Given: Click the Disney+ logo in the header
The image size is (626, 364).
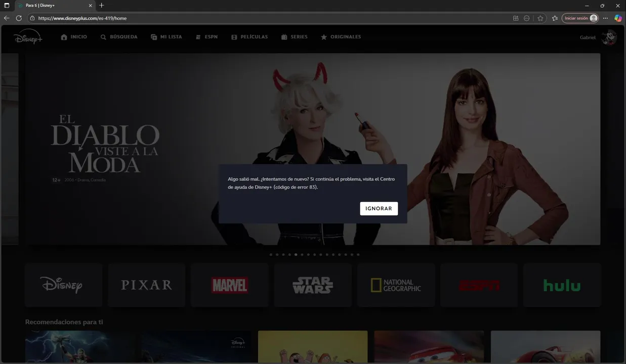Looking at the screenshot, I should [x=28, y=37].
